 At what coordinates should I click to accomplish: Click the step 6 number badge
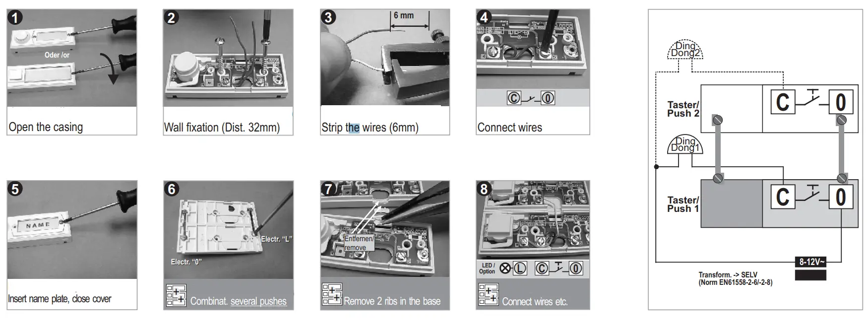172,189
